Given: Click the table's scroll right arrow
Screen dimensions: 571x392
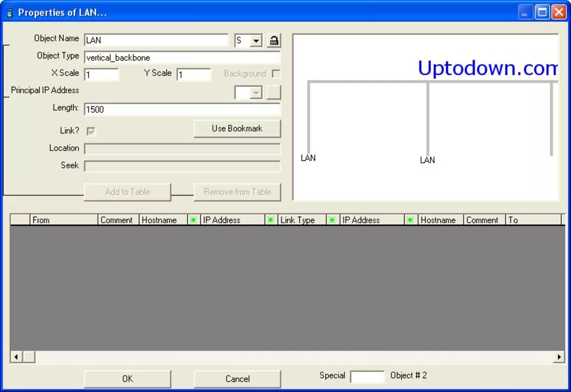Looking at the screenshot, I should point(559,357).
